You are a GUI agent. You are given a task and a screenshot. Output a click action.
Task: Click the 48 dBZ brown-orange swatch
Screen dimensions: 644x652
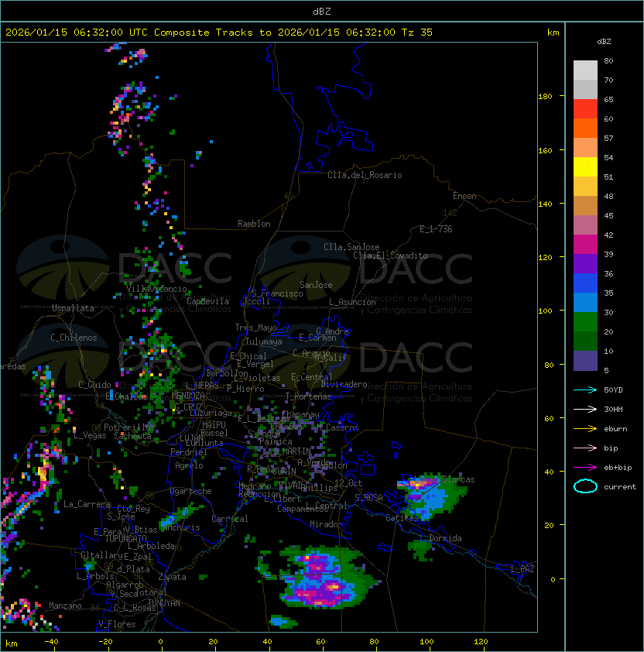585,205
